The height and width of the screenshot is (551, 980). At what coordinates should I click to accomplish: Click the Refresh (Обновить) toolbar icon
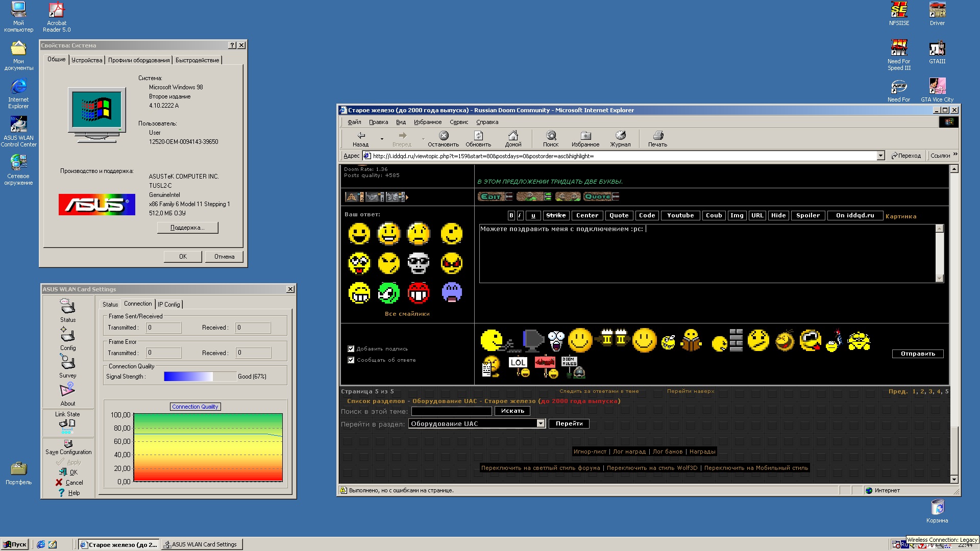(478, 139)
